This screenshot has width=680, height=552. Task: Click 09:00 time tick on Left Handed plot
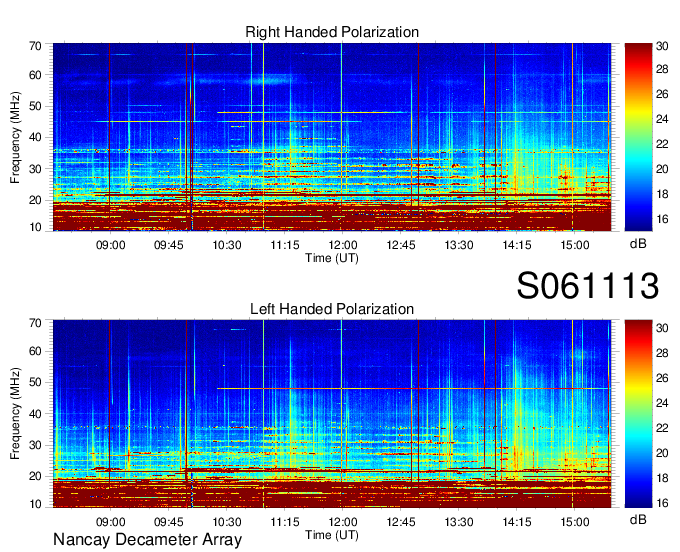click(x=111, y=522)
